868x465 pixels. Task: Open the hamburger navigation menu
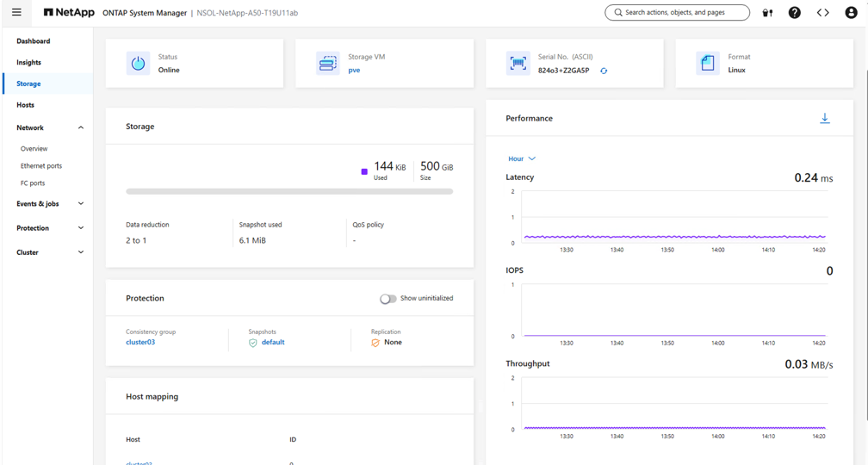tap(16, 13)
